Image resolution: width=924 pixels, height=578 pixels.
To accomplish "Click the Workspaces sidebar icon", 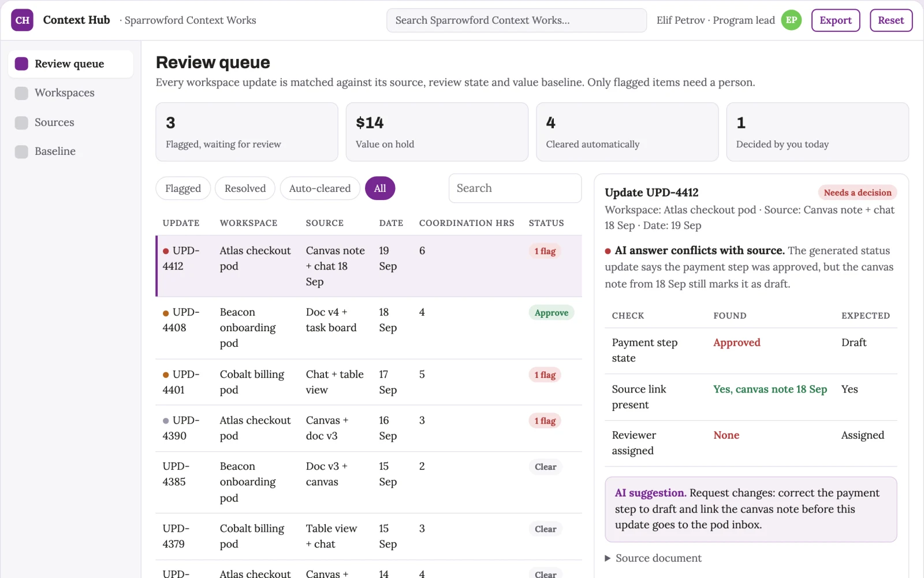I will point(21,93).
